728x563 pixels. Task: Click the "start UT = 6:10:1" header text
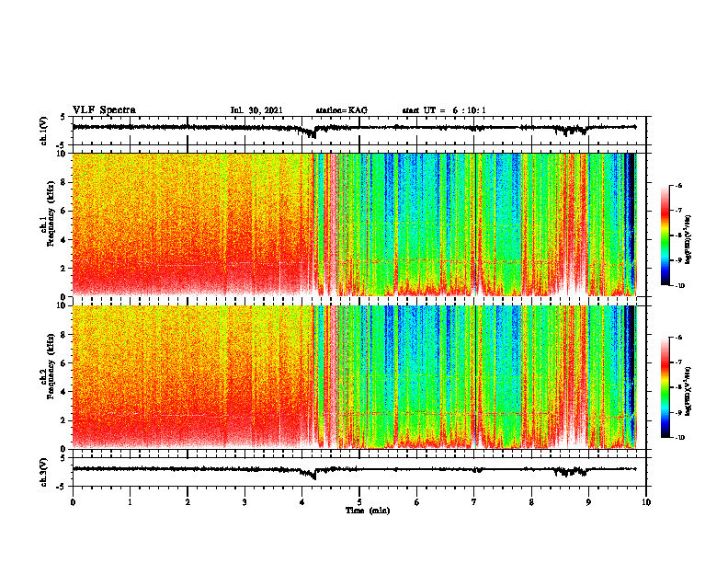(444, 110)
